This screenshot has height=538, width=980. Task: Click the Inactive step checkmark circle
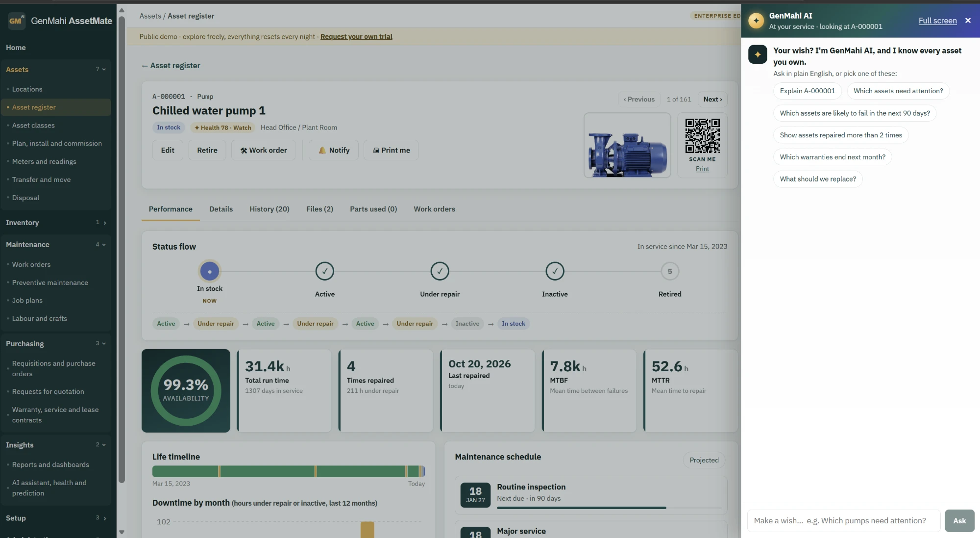pyautogui.click(x=555, y=271)
